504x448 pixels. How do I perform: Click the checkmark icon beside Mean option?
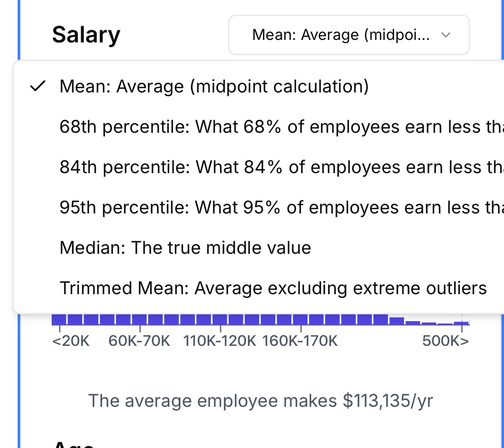coord(38,87)
